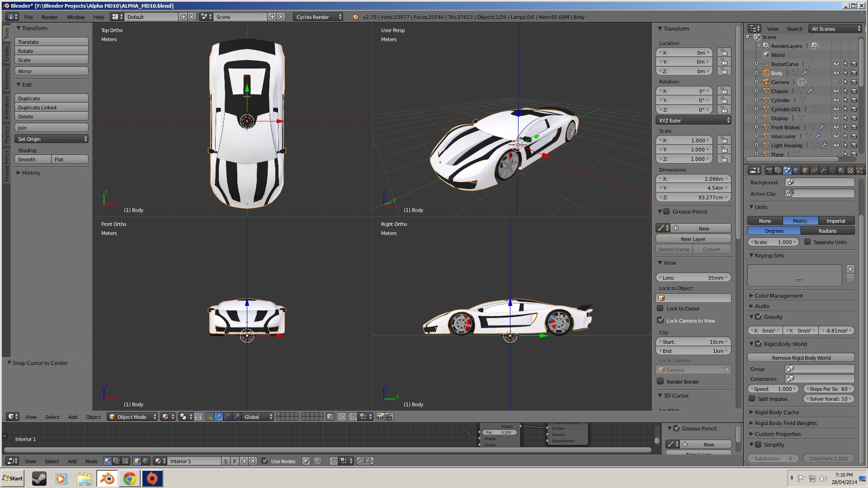Expand the Rigid Body Cache panel
The height and width of the screenshot is (488, 868).
coord(777,412)
